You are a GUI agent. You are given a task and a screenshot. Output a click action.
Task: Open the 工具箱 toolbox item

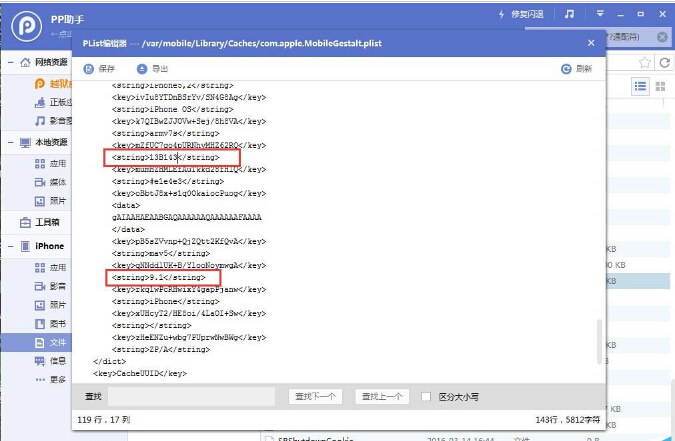tap(40, 222)
